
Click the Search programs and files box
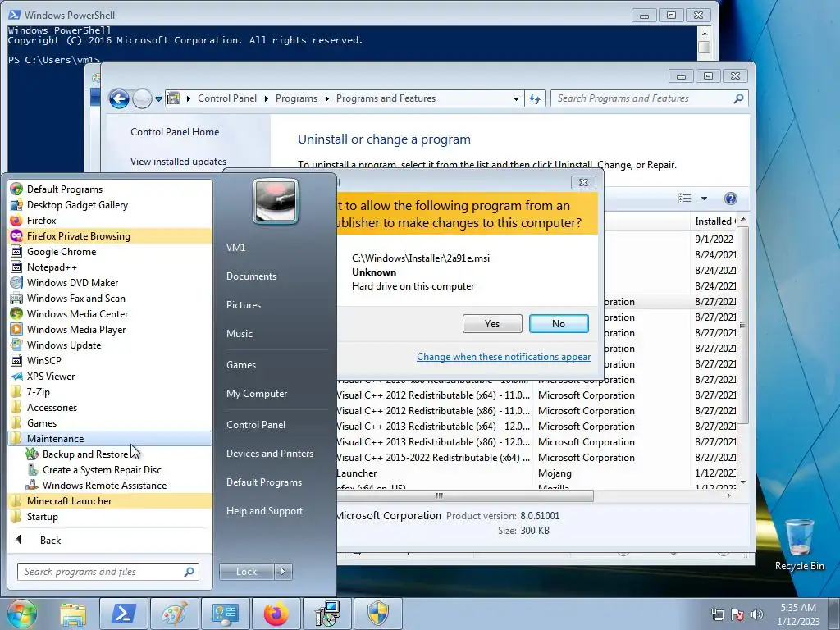(107, 572)
